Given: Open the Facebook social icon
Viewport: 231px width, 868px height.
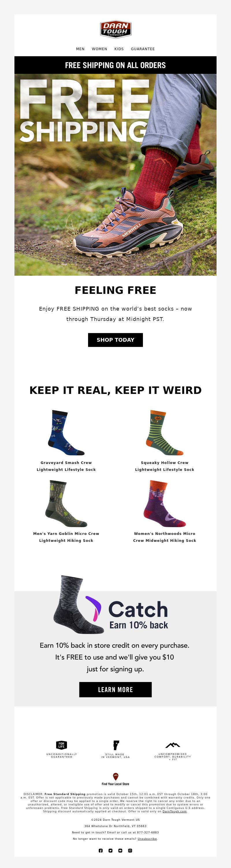Looking at the screenshot, I should pyautogui.click(x=100, y=850).
